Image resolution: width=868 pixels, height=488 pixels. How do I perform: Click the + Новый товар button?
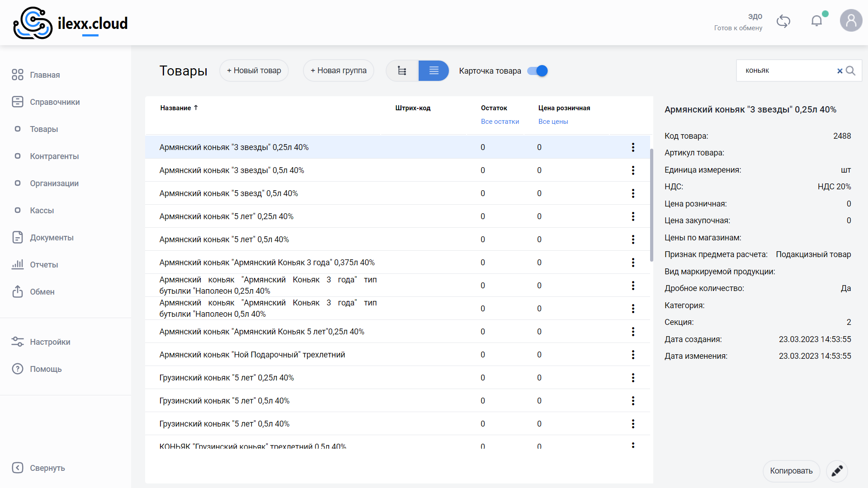pyautogui.click(x=254, y=70)
